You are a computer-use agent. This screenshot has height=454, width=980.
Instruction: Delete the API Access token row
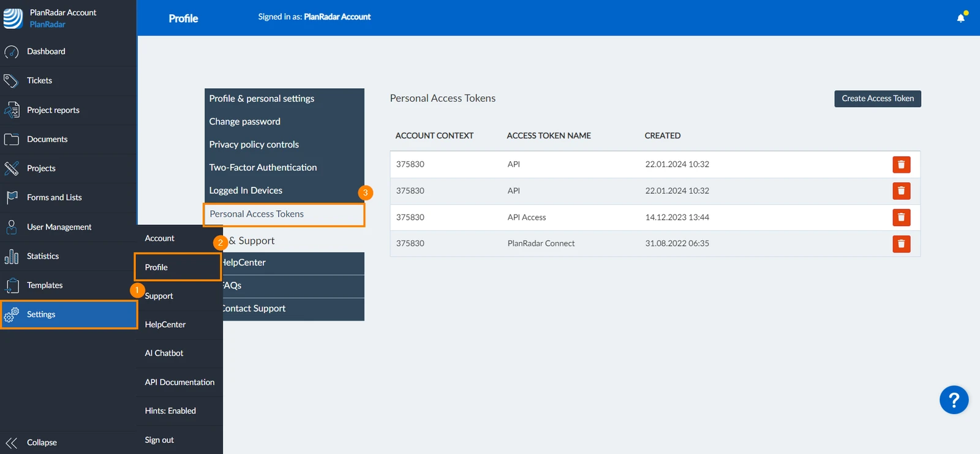(x=901, y=218)
